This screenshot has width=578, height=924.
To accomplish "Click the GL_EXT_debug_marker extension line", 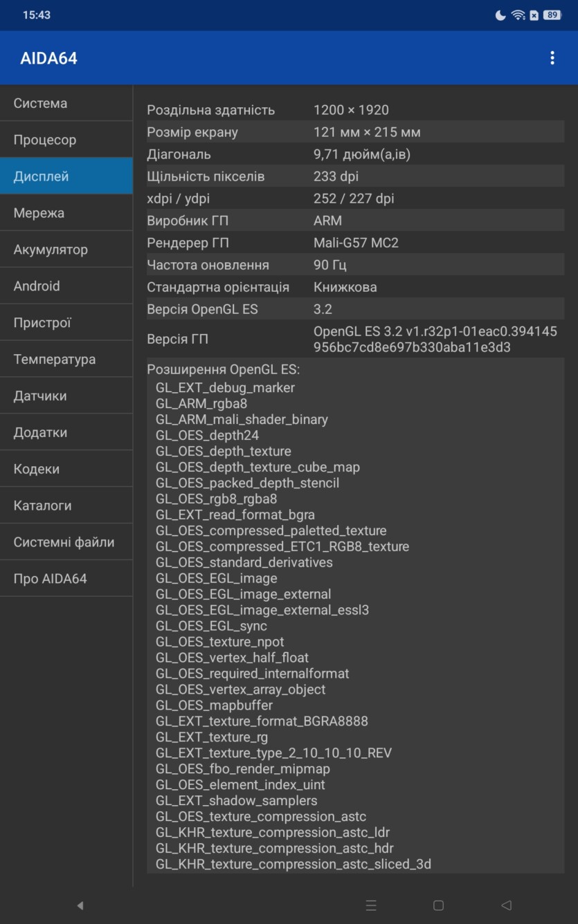I will pyautogui.click(x=225, y=388).
